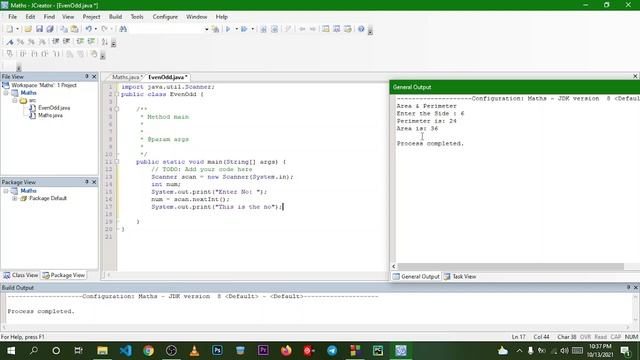Image resolution: width=640 pixels, height=360 pixels.
Task: Select Maths.java in the File View tree
Action: pos(50,116)
